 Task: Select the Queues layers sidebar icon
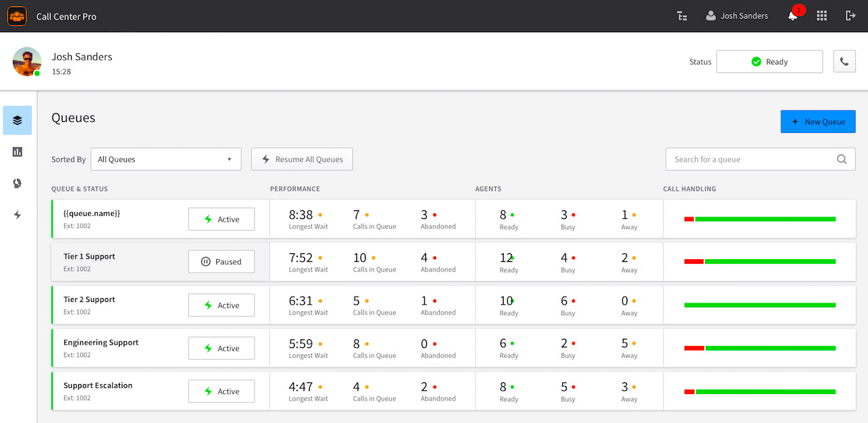point(17,120)
